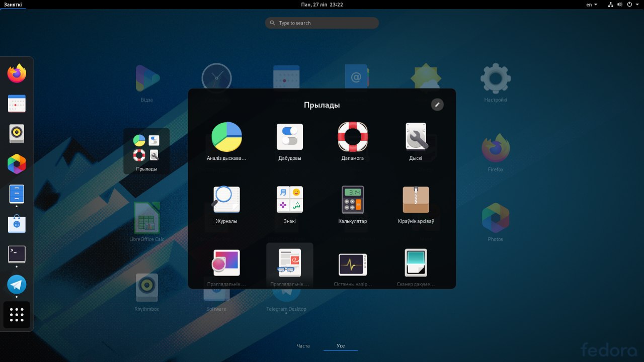Switch to the Усе all apps tab
This screenshot has height=362, width=644.
[341, 346]
